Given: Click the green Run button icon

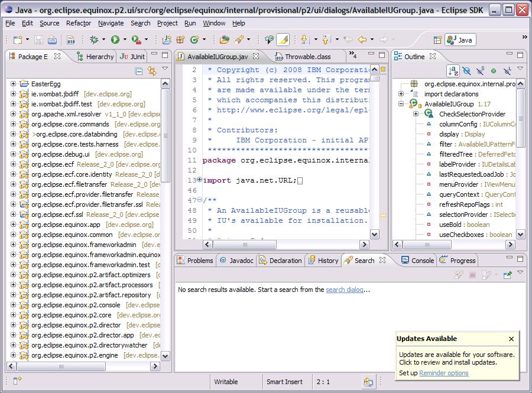Looking at the screenshot, I should tap(115, 40).
